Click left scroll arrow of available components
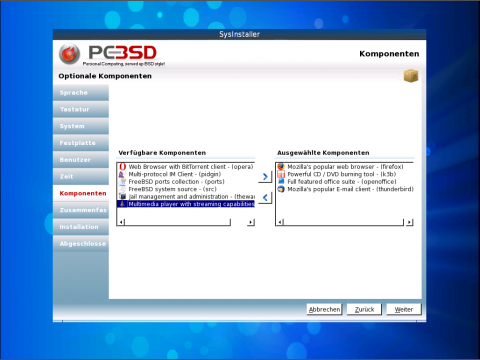Image resolution: width=480 pixels, height=360 pixels. coord(121,222)
